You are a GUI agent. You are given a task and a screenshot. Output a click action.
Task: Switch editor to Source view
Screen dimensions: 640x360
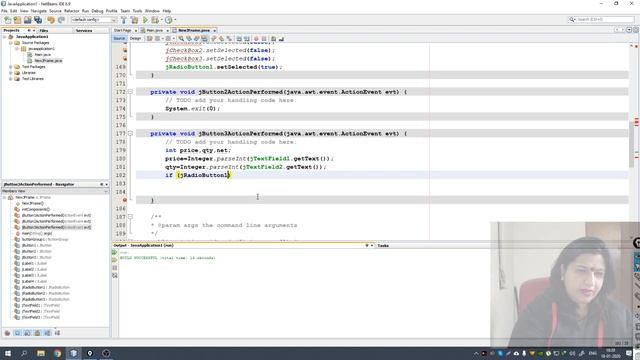[x=119, y=38]
